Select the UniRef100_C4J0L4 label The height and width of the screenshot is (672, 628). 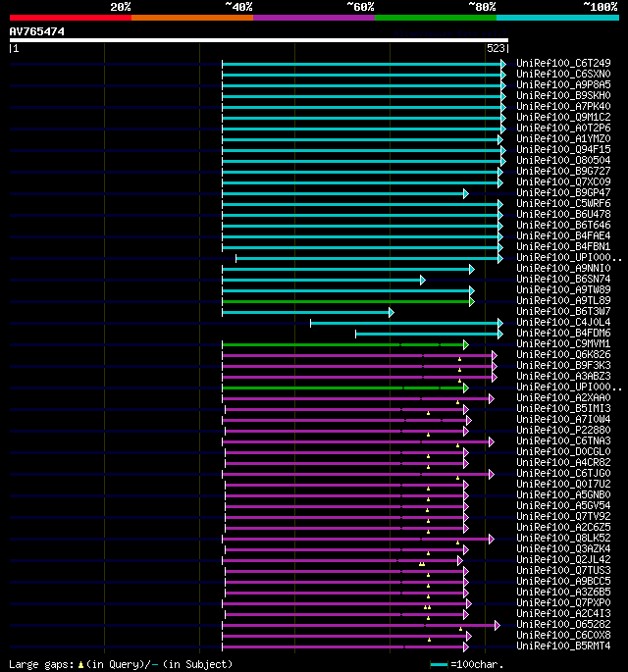pyautogui.click(x=563, y=323)
